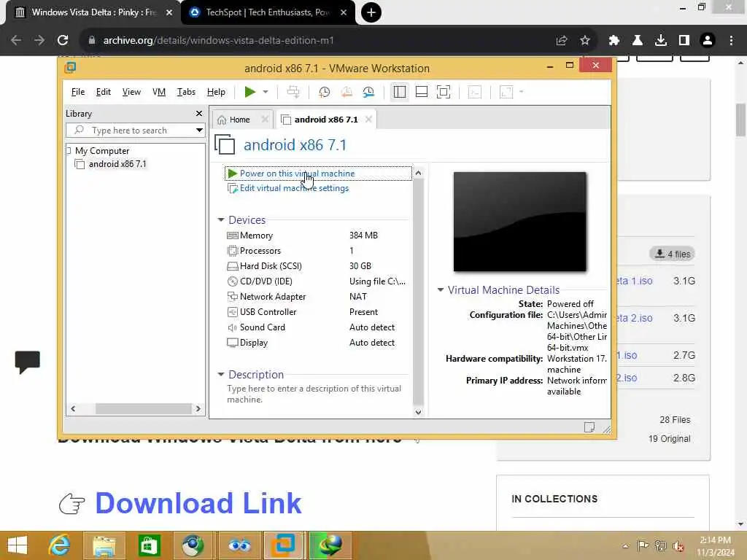Screen dimensions: 747x560
Task: Click the 4 files download button
Action: pyautogui.click(x=673, y=254)
